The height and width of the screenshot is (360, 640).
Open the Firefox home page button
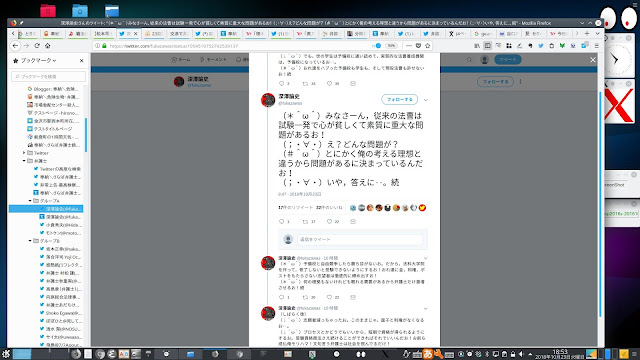[47, 46]
